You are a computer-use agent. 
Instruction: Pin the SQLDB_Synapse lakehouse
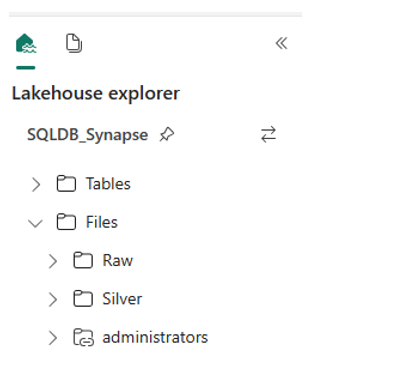coord(167,135)
